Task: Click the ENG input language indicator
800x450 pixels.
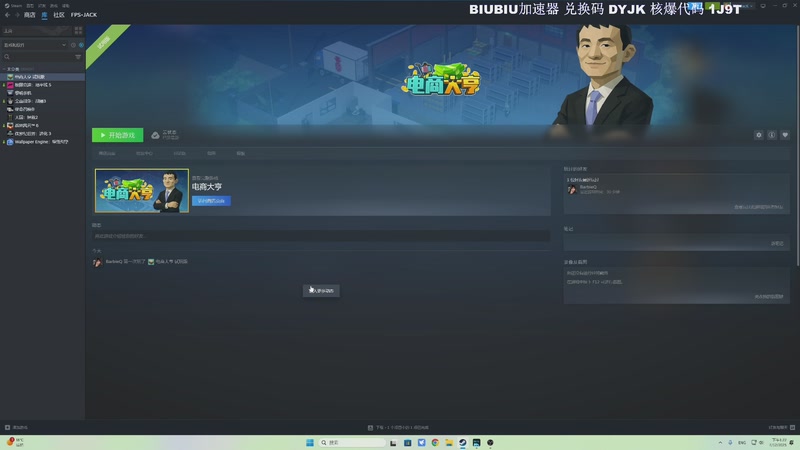Action: coord(742,442)
